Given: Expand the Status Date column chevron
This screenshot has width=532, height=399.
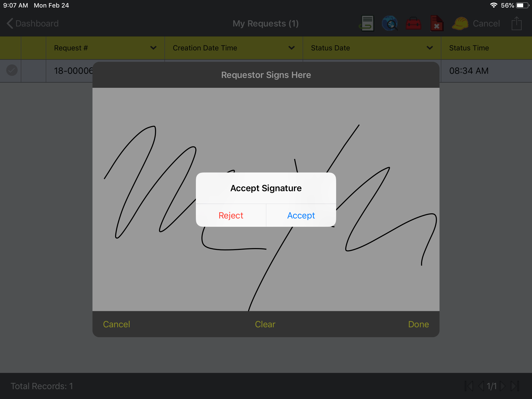Looking at the screenshot, I should click(430, 48).
